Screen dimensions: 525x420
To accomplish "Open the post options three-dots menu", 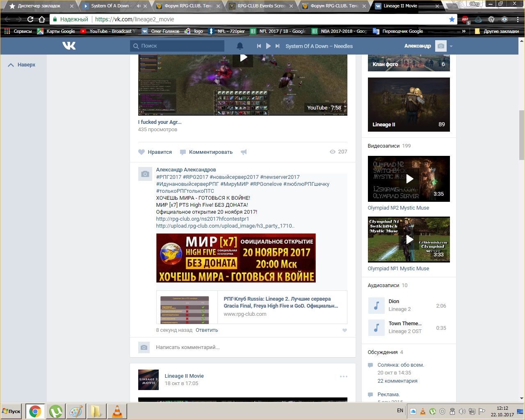I will tap(344, 376).
